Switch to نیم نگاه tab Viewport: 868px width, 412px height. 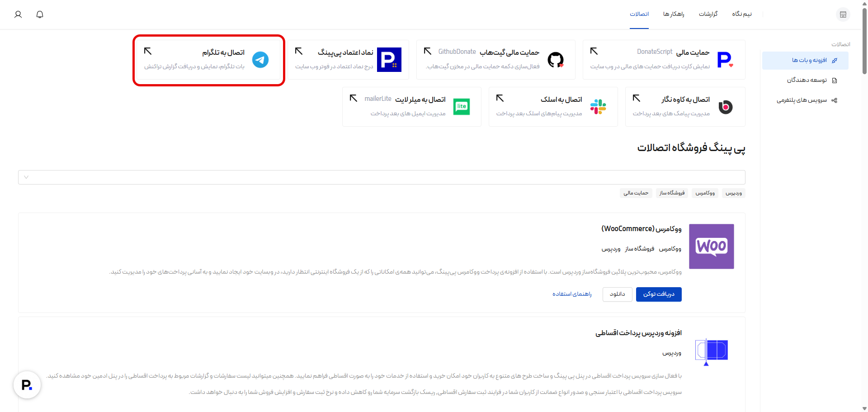742,14
